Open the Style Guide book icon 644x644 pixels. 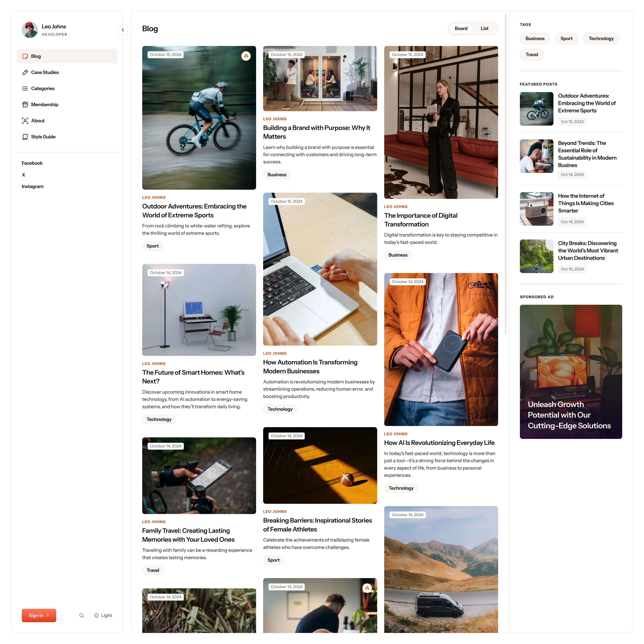[25, 137]
